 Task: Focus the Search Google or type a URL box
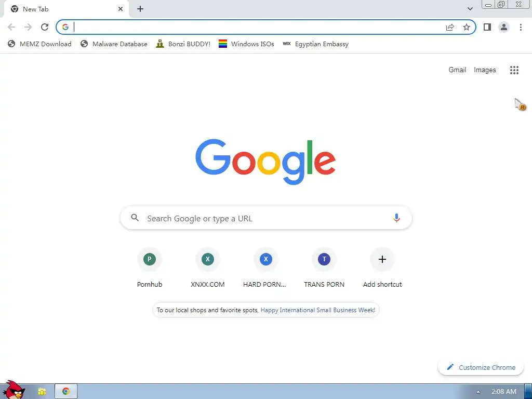tap(266, 218)
